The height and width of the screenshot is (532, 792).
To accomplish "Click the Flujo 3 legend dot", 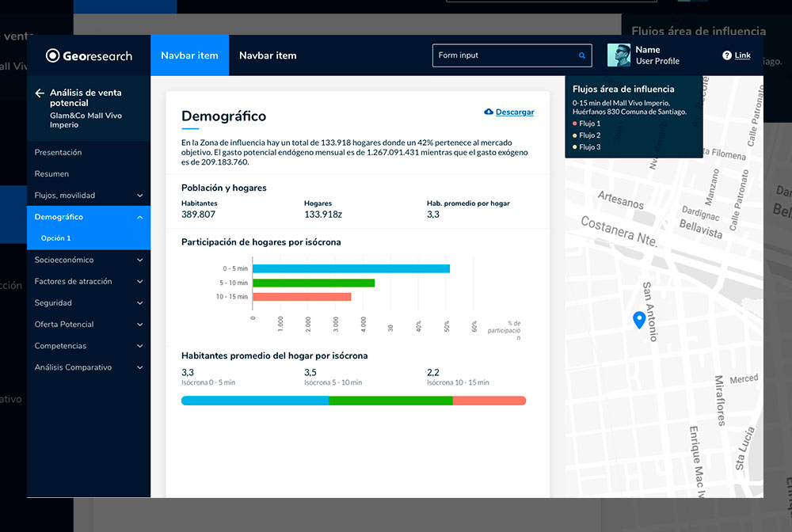I will (575, 147).
